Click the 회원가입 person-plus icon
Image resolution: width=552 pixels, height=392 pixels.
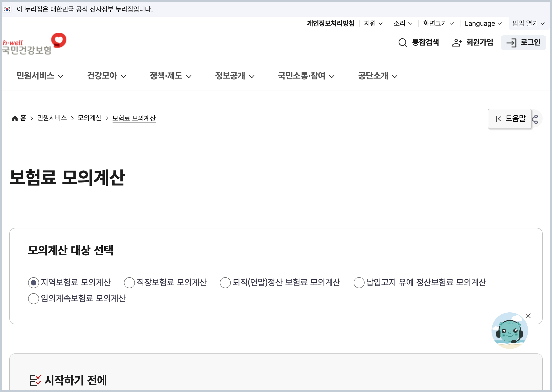click(457, 43)
